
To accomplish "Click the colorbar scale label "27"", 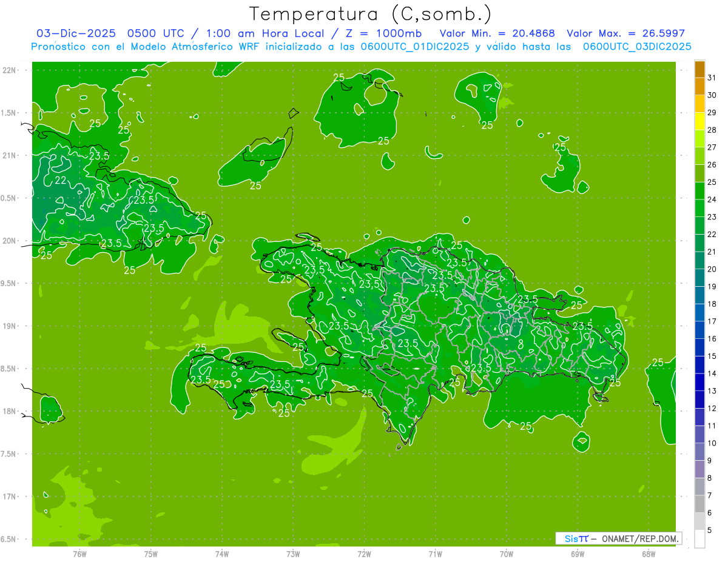I will click(x=712, y=147).
